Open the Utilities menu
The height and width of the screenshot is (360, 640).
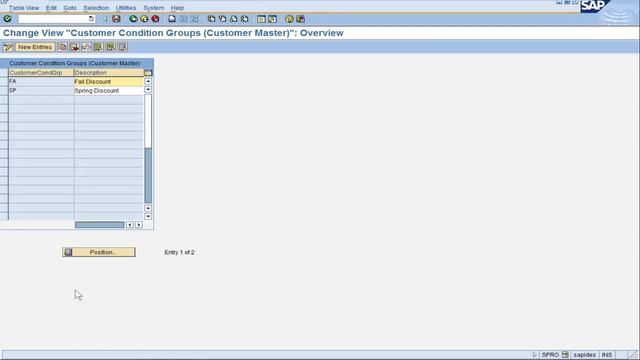pyautogui.click(x=126, y=8)
